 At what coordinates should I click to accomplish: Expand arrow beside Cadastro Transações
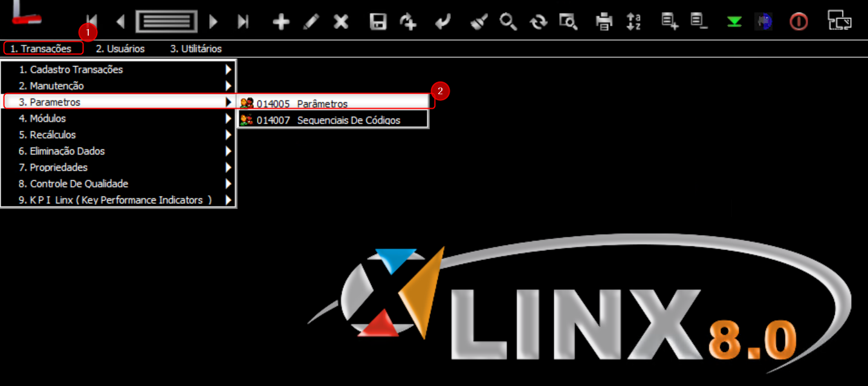[x=228, y=69]
